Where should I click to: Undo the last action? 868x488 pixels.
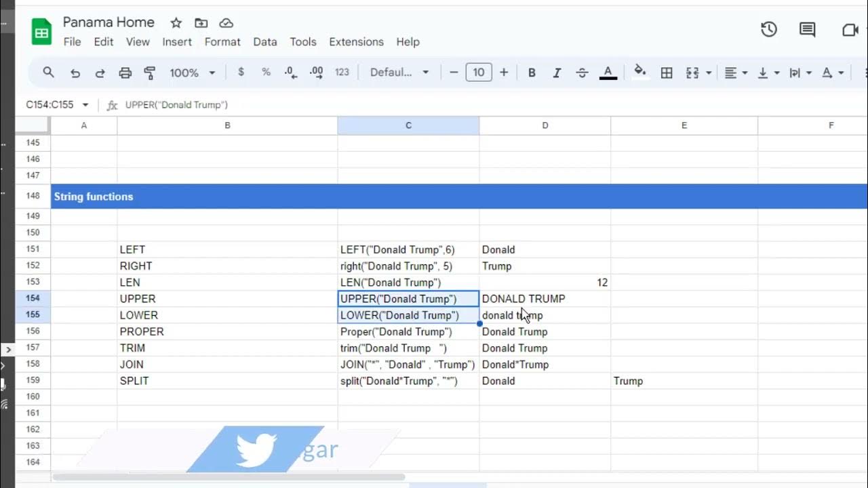[x=75, y=73]
